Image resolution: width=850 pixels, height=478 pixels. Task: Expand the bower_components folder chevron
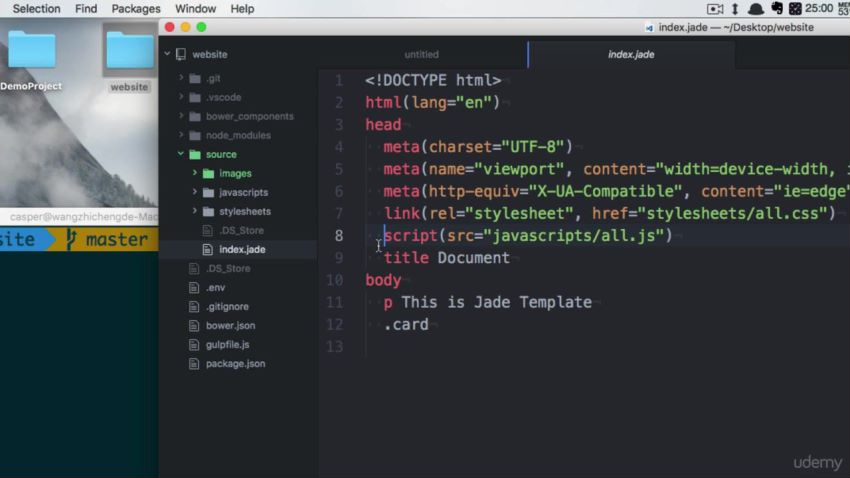point(181,116)
